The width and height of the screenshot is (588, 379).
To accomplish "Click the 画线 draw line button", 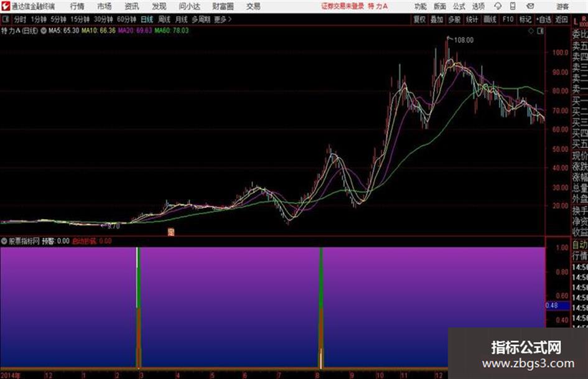I will [490, 19].
